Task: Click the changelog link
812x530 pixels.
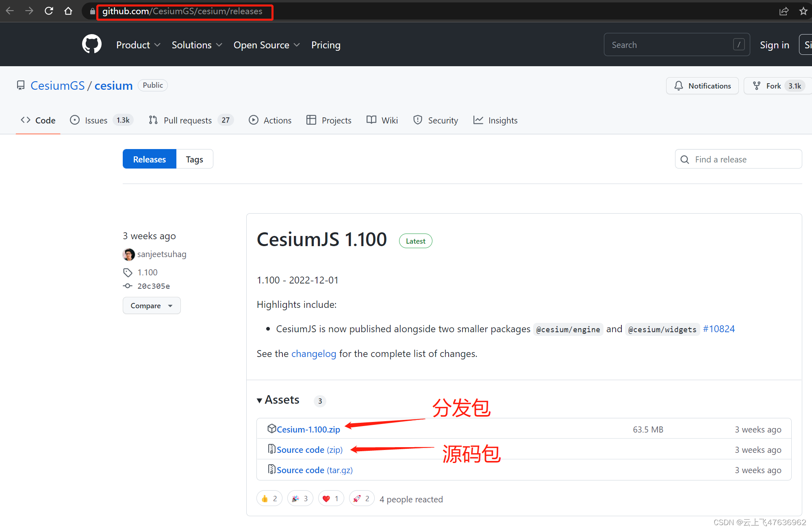Action: [x=313, y=354]
